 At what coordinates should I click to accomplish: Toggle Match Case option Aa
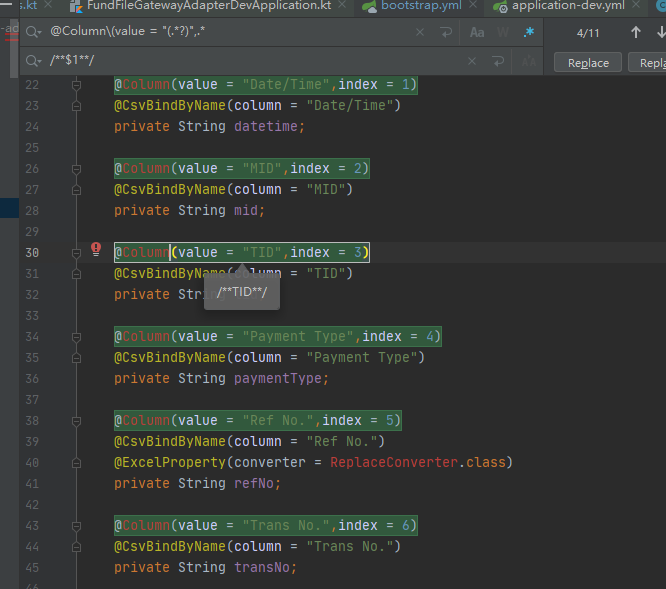click(x=477, y=32)
